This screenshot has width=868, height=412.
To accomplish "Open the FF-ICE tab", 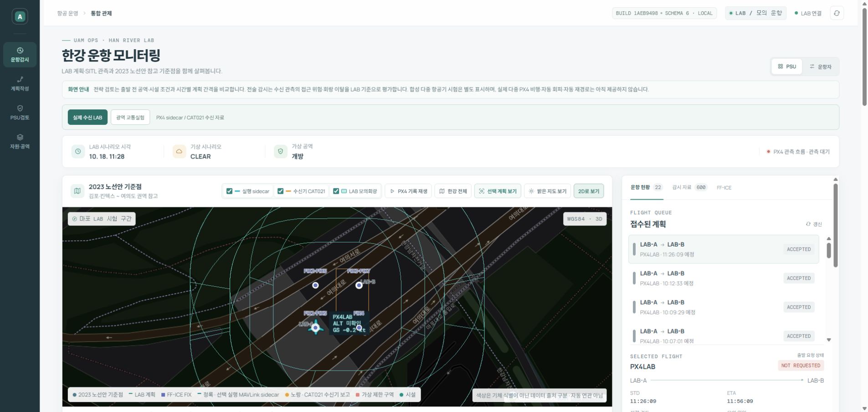I will pyautogui.click(x=724, y=187).
